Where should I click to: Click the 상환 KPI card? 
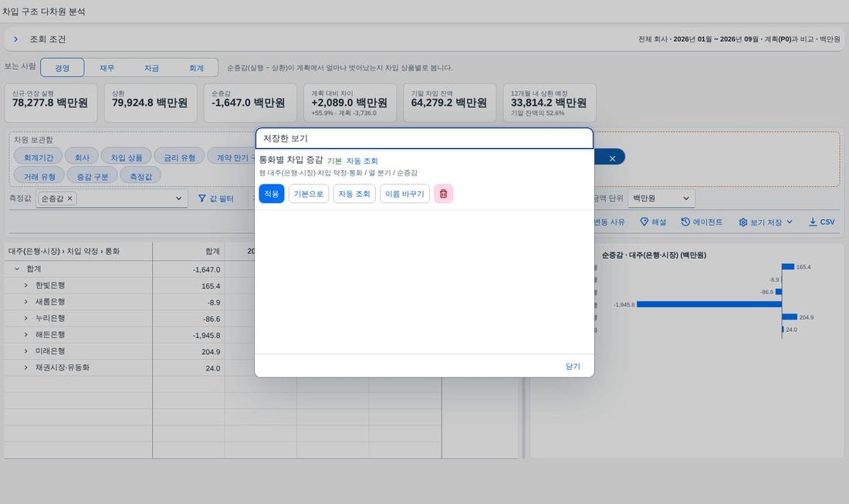click(x=151, y=103)
